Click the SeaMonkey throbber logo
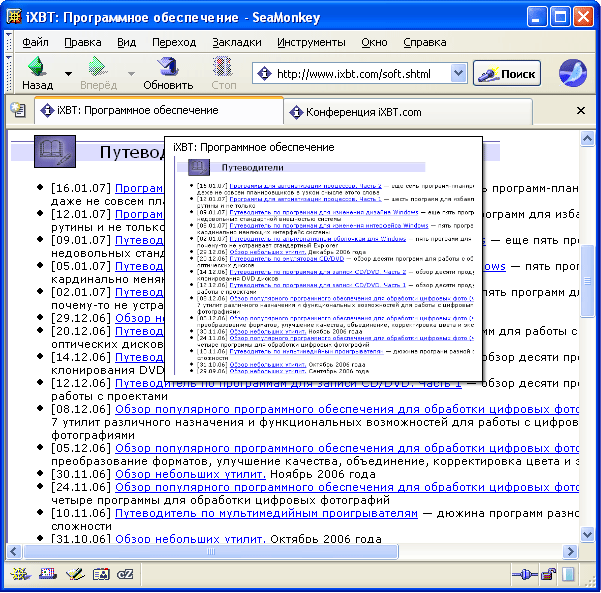The width and height of the screenshot is (601, 593). click(x=573, y=73)
